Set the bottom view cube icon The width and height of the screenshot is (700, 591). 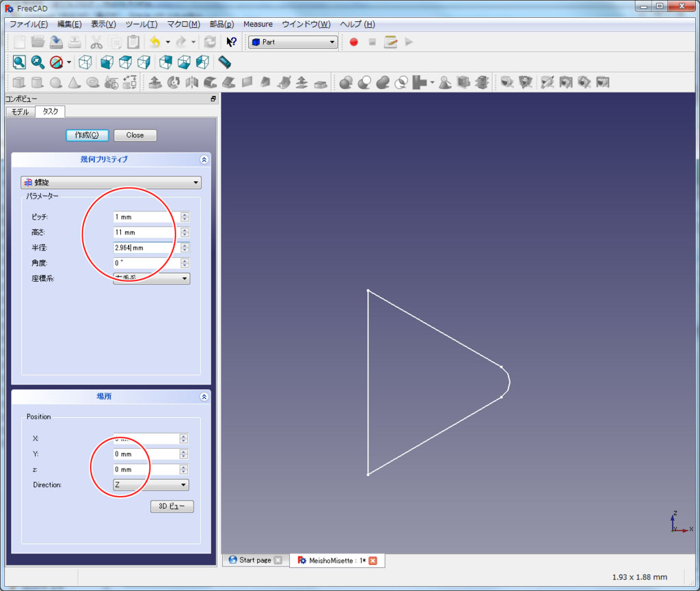(184, 62)
